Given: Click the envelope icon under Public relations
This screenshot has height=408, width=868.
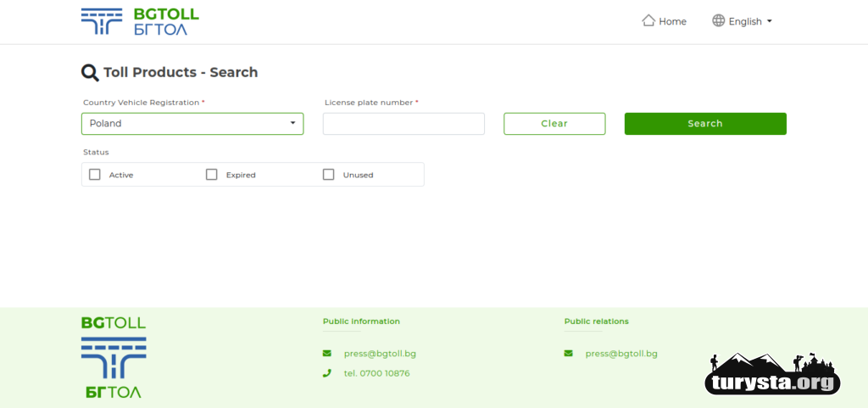Looking at the screenshot, I should tap(569, 354).
